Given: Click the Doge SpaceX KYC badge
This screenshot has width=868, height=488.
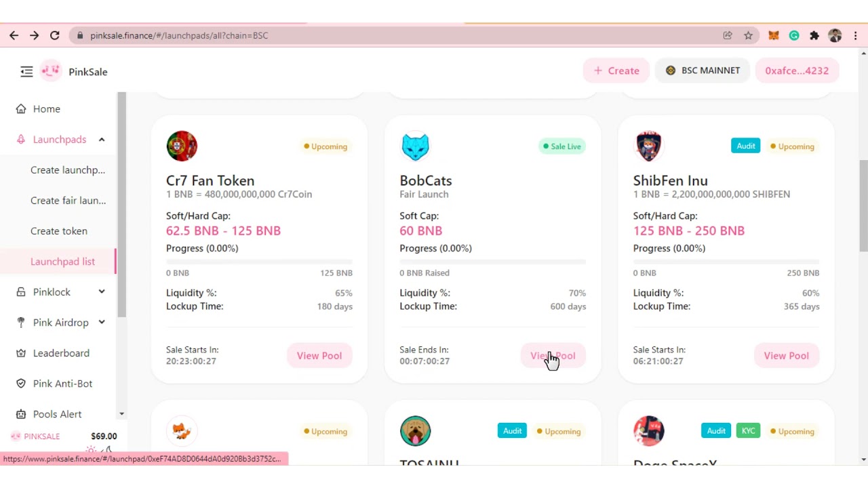Looking at the screenshot, I should [748, 430].
